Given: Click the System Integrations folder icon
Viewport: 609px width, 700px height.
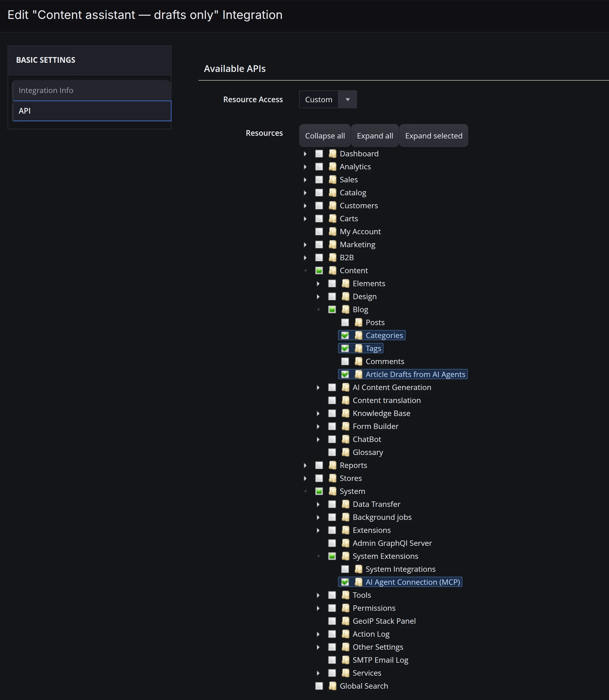Looking at the screenshot, I should [x=358, y=569].
